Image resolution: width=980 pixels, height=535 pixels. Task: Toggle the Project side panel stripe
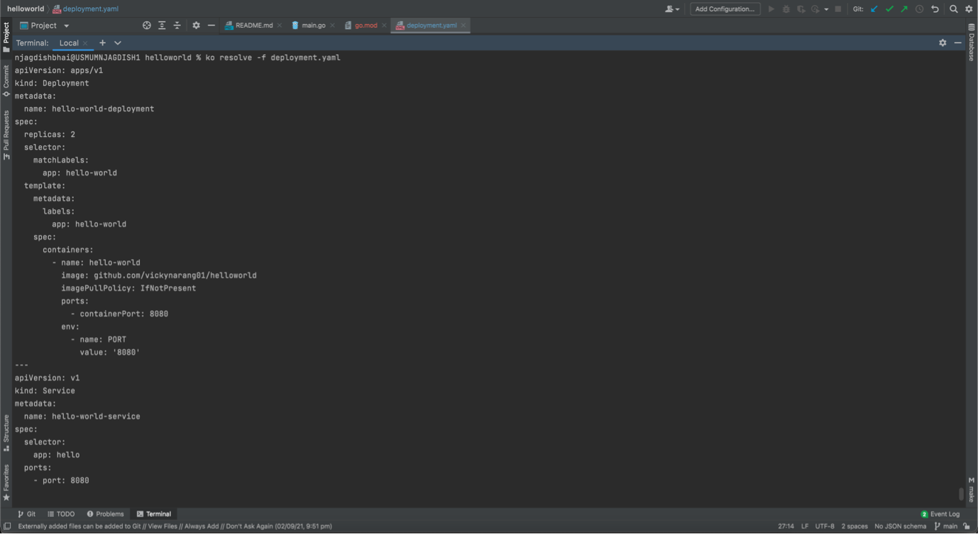point(6,37)
